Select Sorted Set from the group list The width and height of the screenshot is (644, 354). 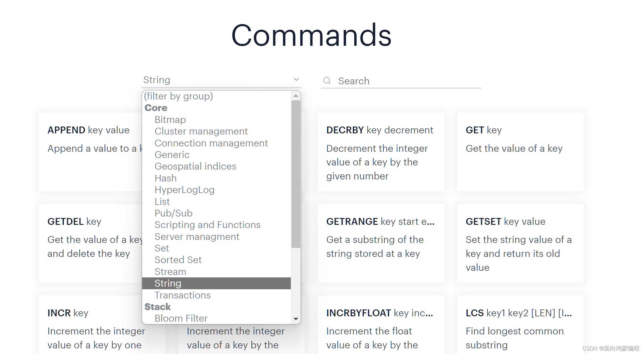tap(179, 259)
